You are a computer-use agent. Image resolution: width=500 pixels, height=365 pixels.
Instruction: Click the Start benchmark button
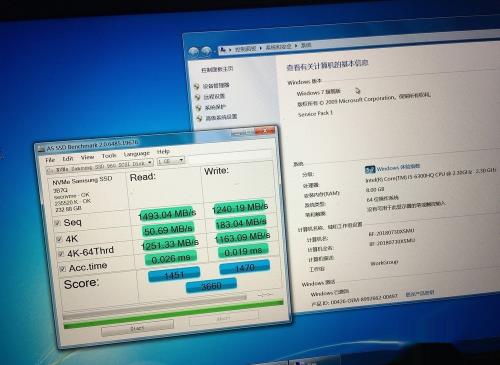(137, 329)
